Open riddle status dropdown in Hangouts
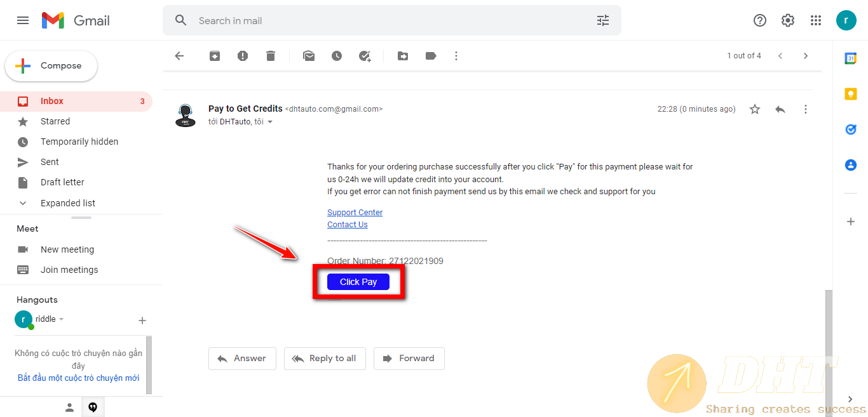 click(62, 319)
